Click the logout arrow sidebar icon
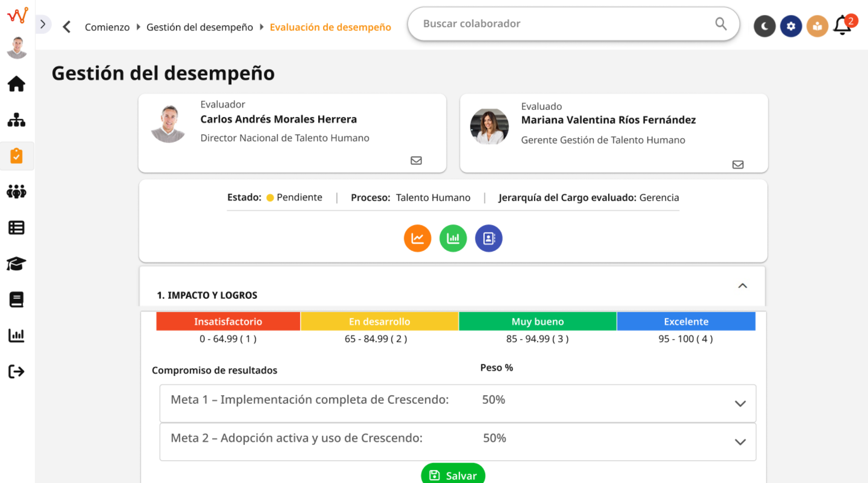This screenshot has height=483, width=868. 16,372
